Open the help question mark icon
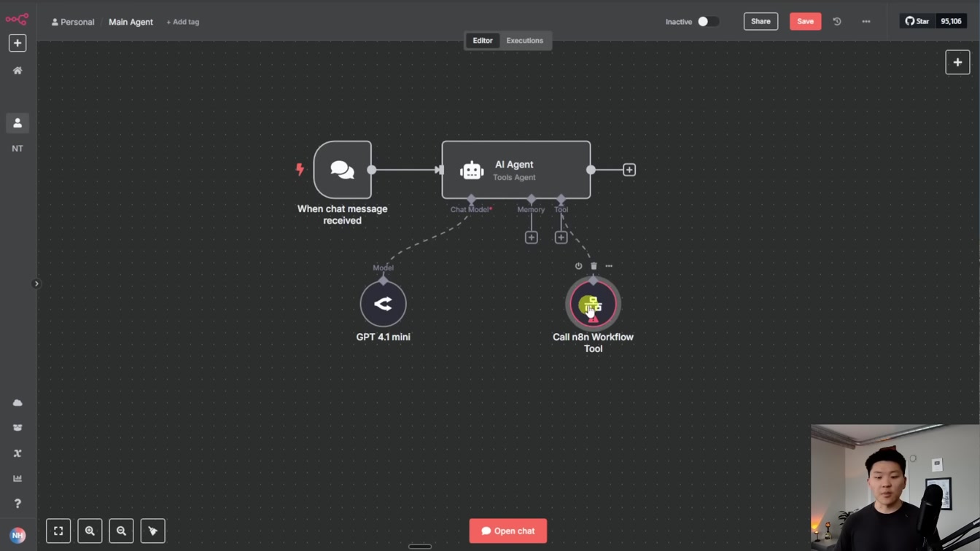This screenshot has height=551, width=980. pyautogui.click(x=17, y=504)
